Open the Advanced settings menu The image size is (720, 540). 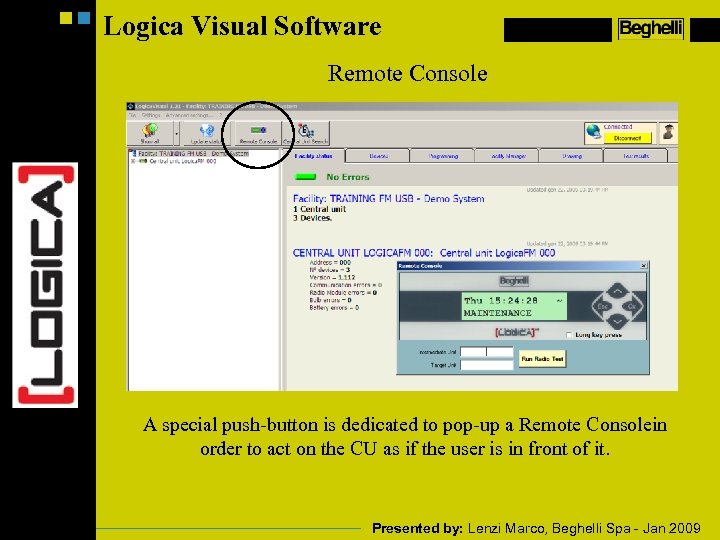190,115
